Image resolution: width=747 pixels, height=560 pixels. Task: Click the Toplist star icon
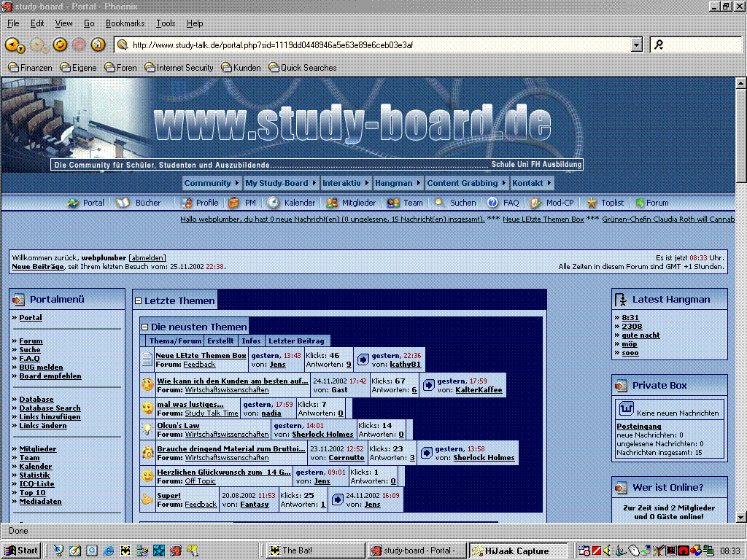(592, 203)
